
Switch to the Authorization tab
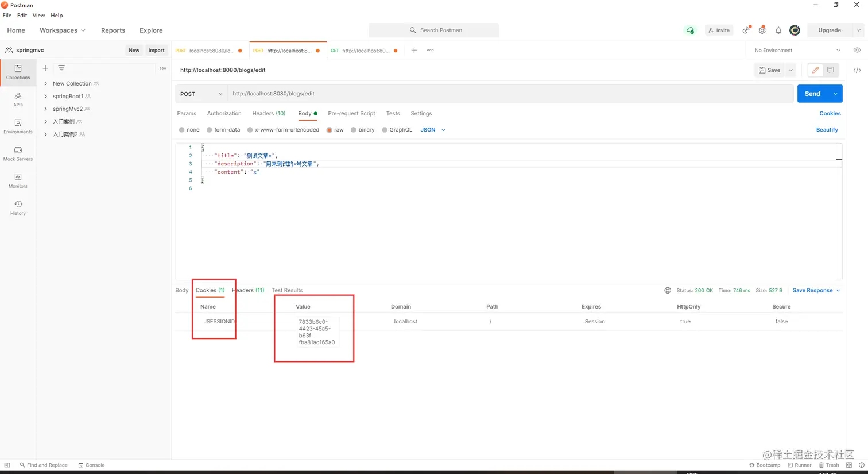click(x=224, y=114)
